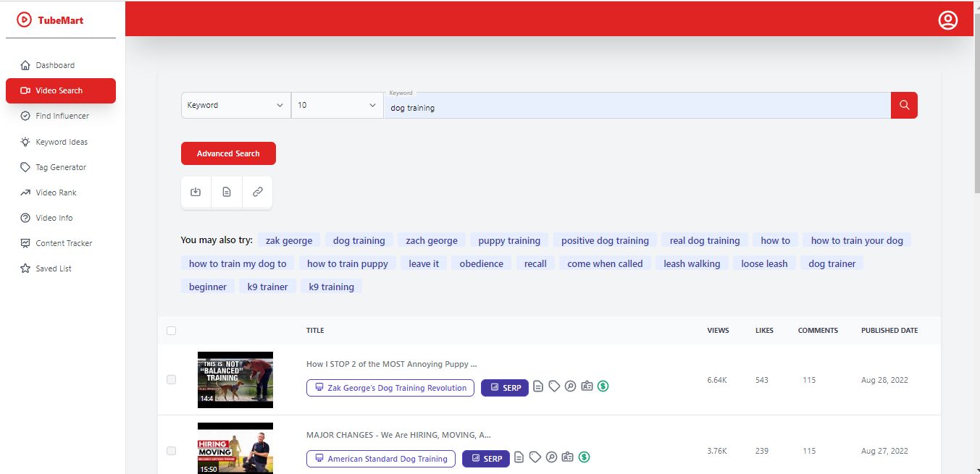Viewport: 980px width, 474px height.
Task: Open the results count dropdown showing 10
Action: pyautogui.click(x=338, y=105)
